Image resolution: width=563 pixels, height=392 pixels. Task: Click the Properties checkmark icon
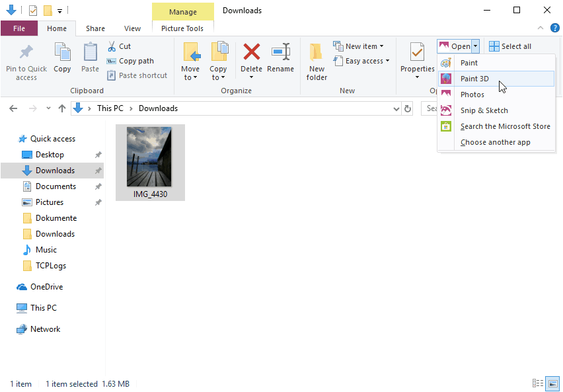coord(417,52)
